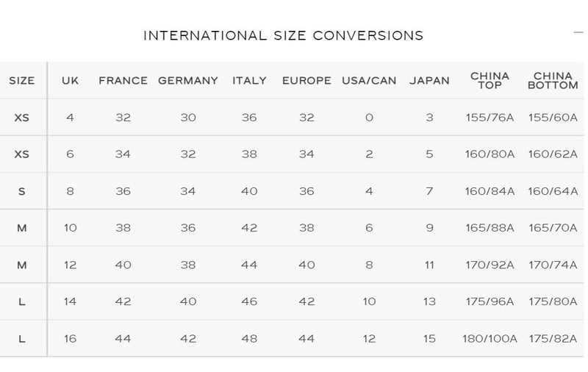Click the International Size Conversions heading
Screen dimensions: 588x372
tap(283, 35)
